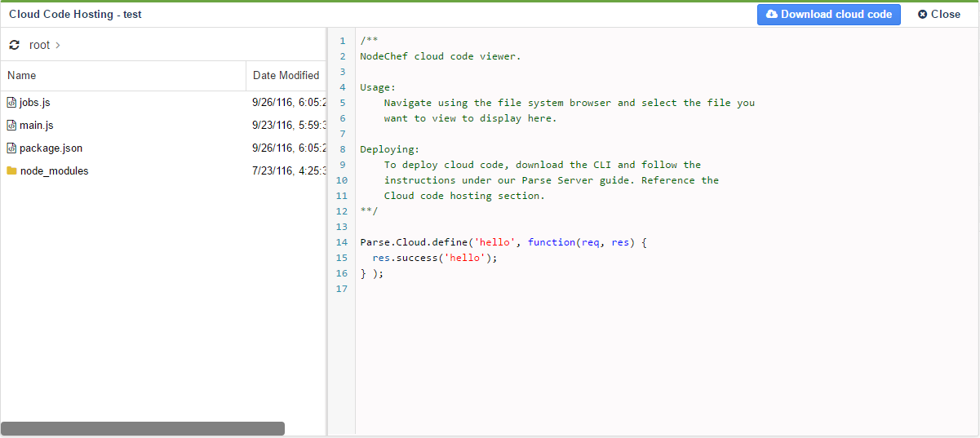This screenshot has height=438, width=980.
Task: Click 'NodeChef cloud code viewer.' comment line
Action: (x=441, y=56)
